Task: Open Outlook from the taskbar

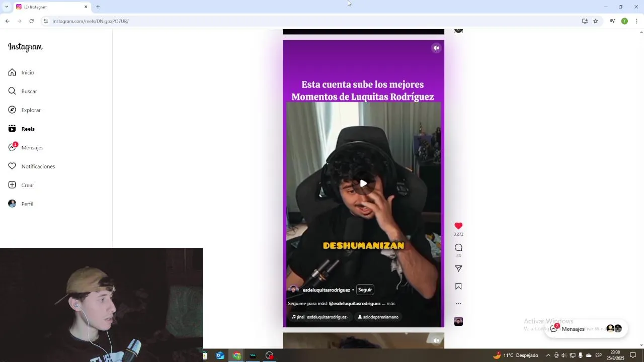Action: (220, 355)
